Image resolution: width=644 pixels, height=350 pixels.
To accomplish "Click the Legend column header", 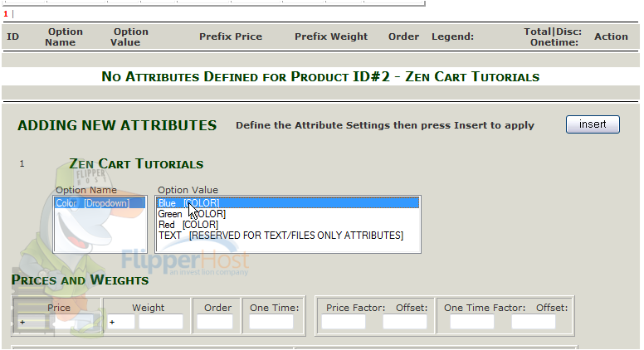I will [452, 36].
